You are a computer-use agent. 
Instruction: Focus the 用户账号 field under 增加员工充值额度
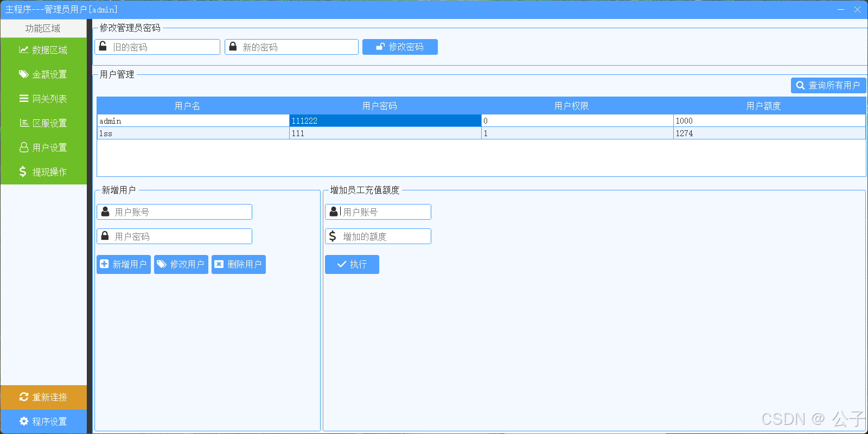tap(378, 212)
